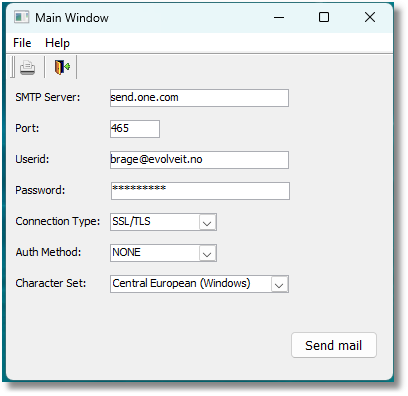
Task: Click the Userid field with brage@evolveit.no
Action: (x=199, y=160)
